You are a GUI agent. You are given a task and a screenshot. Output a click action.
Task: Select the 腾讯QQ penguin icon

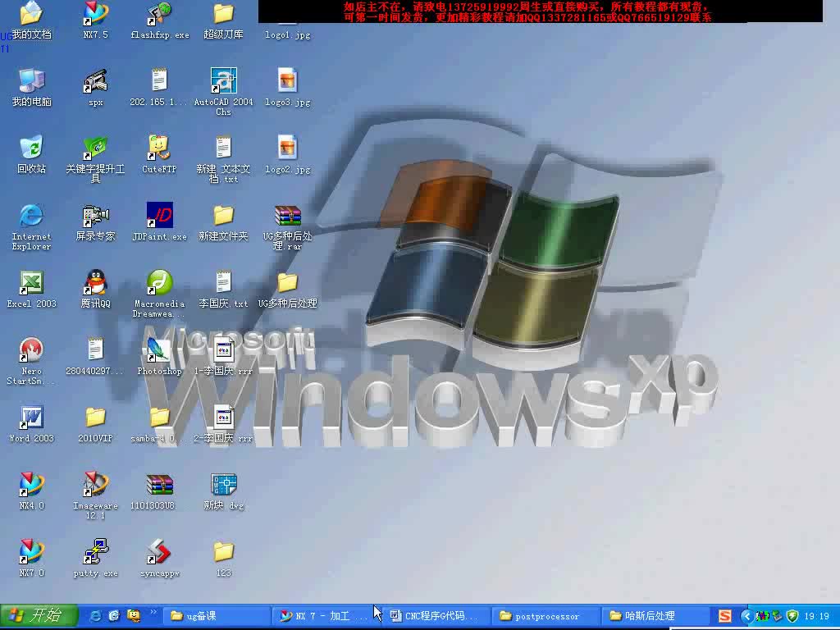[x=95, y=282]
